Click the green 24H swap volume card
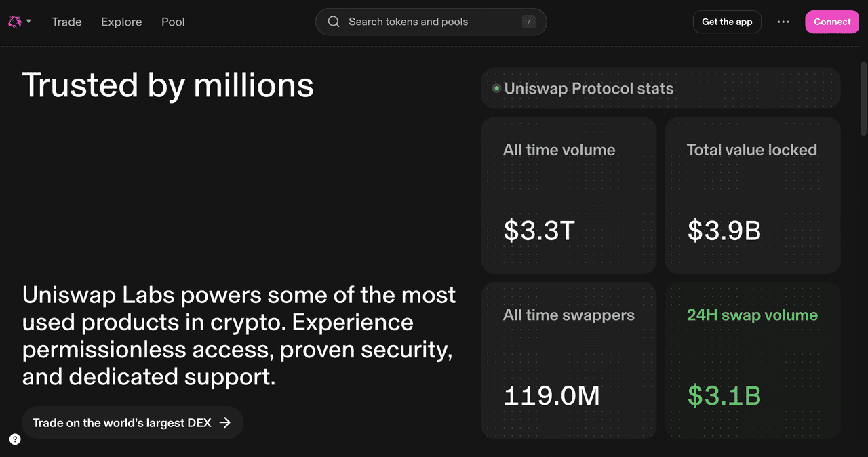This screenshot has height=457, width=868. tap(752, 360)
